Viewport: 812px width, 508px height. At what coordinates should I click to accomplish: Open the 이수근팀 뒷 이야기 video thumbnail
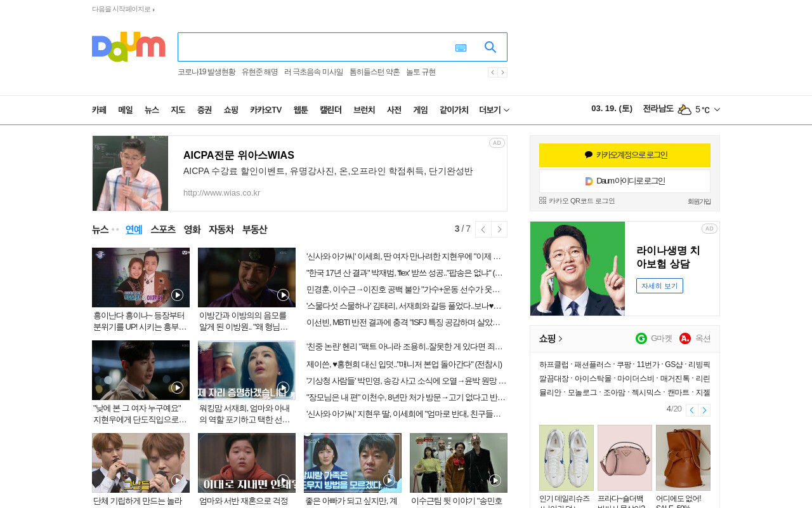coord(459,463)
